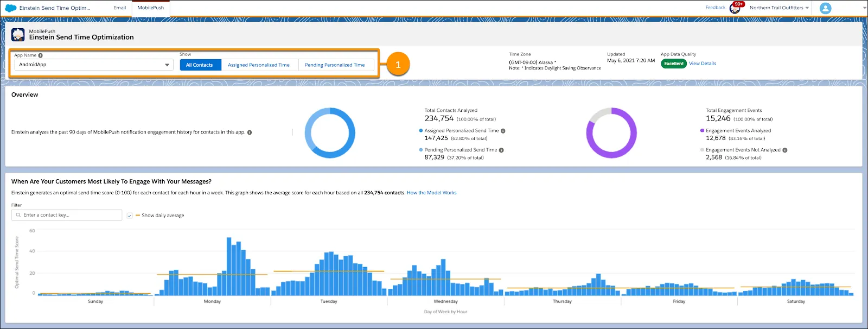Show Pending Personalized Time contacts
The height and width of the screenshot is (329, 868).
point(335,65)
